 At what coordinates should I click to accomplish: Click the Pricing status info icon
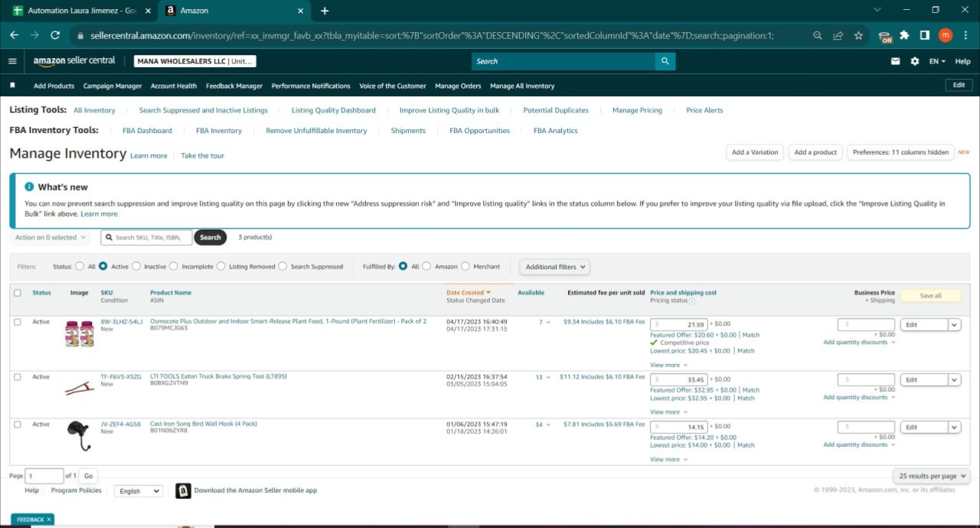692,301
